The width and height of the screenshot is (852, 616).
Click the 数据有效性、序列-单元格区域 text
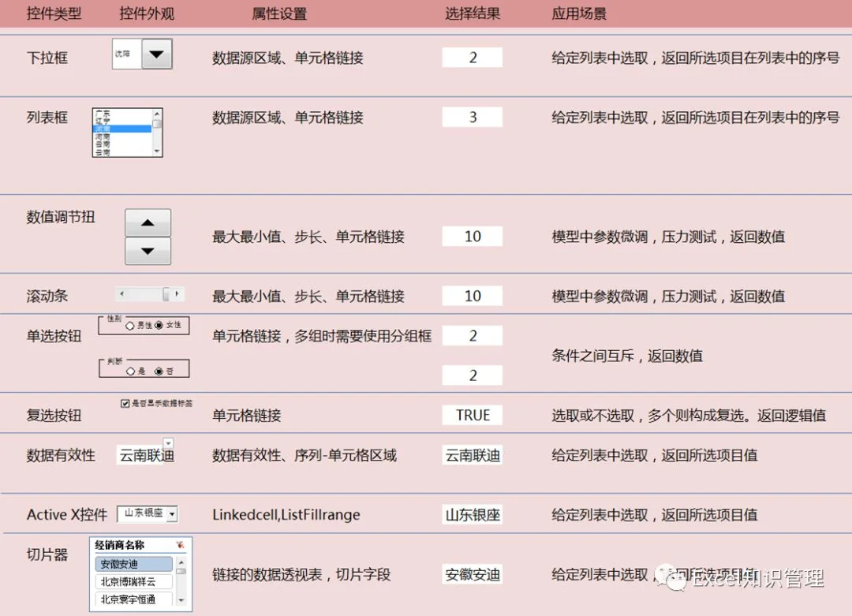click(x=305, y=455)
